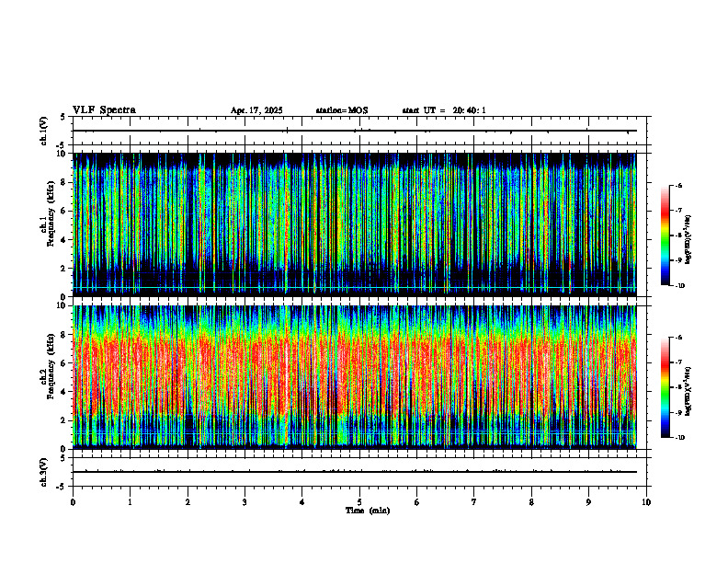
Task: Click the time axis tick label 4
Action: click(x=301, y=502)
